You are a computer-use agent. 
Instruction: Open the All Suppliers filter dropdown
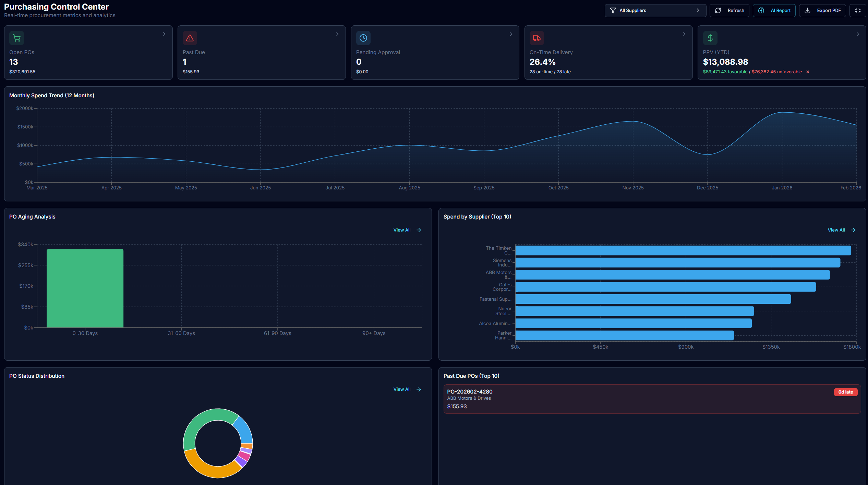point(655,11)
